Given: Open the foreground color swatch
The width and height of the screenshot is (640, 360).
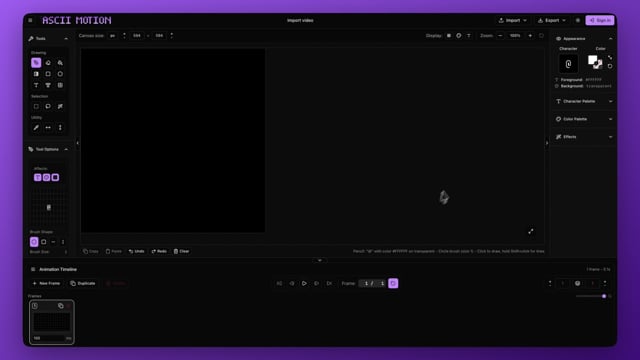Looking at the screenshot, I should pos(592,60).
